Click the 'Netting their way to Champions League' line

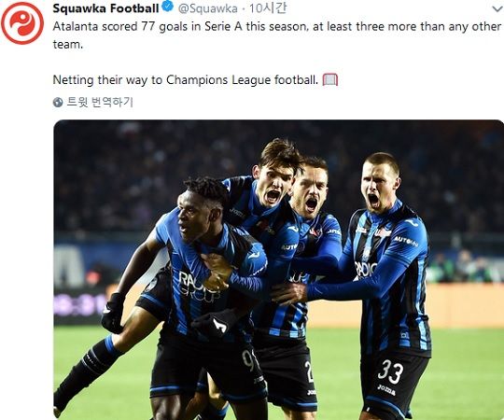pos(186,79)
